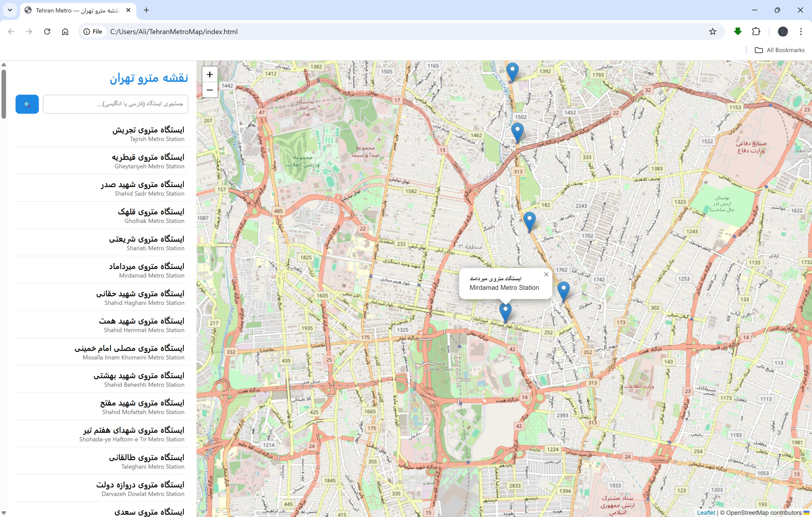812x517 pixels.
Task: Bookmark this page with the star icon
Action: [712, 32]
